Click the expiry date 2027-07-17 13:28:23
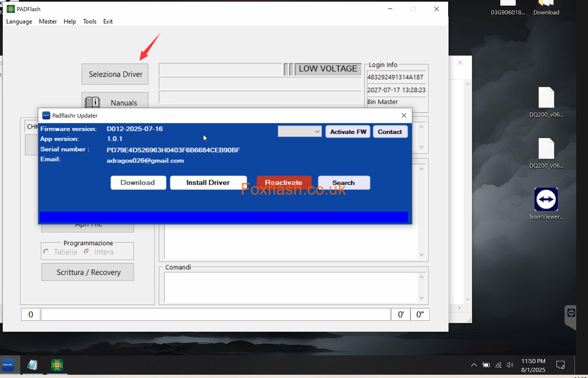Screen dimensions: 588x378 [x=396, y=90]
